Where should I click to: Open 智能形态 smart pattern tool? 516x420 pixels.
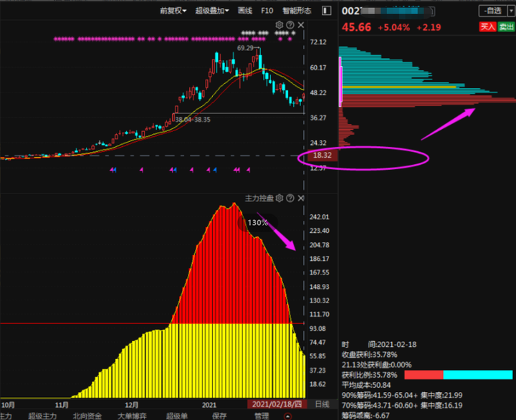[297, 11]
